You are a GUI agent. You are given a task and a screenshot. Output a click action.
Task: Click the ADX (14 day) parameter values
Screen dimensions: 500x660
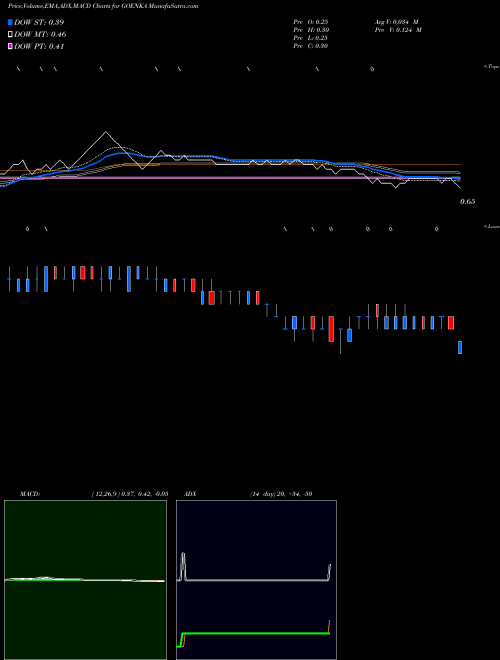pyautogui.click(x=281, y=494)
